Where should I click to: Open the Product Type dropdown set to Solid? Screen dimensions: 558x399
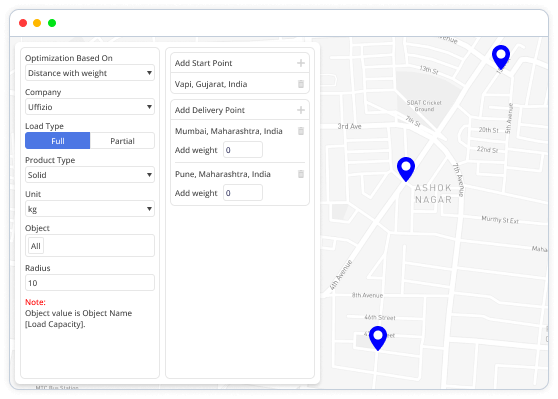90,175
